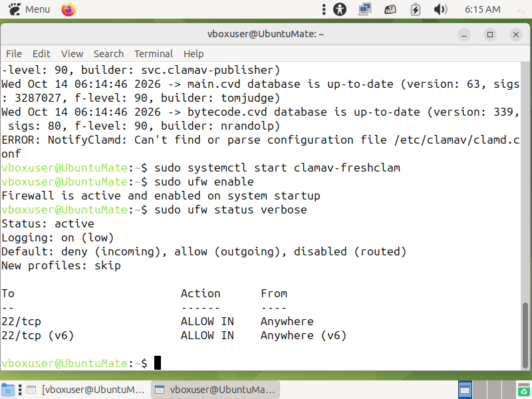Click the 'sudo systemctl start clamav-freshclam' command
The height and width of the screenshot is (399, 532).
277,168
